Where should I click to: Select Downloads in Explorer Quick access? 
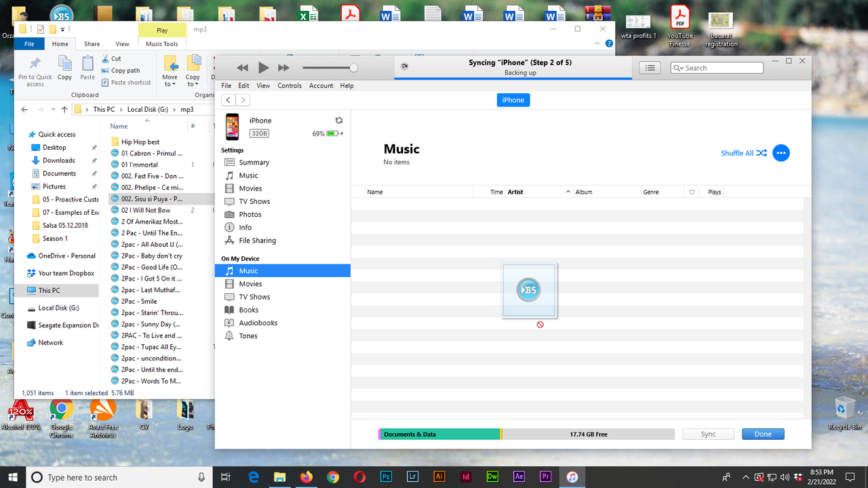click(59, 161)
